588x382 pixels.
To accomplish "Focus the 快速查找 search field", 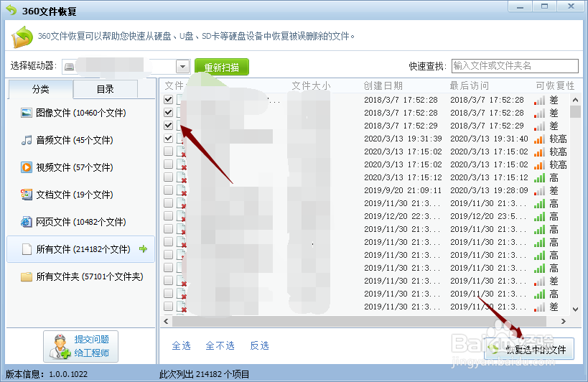I will pyautogui.click(x=515, y=66).
